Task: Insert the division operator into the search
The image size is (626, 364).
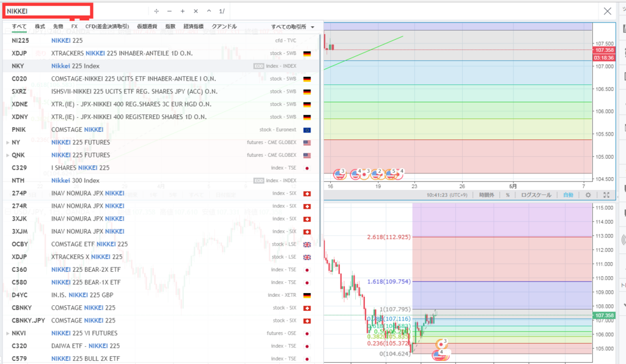Action: [156, 11]
